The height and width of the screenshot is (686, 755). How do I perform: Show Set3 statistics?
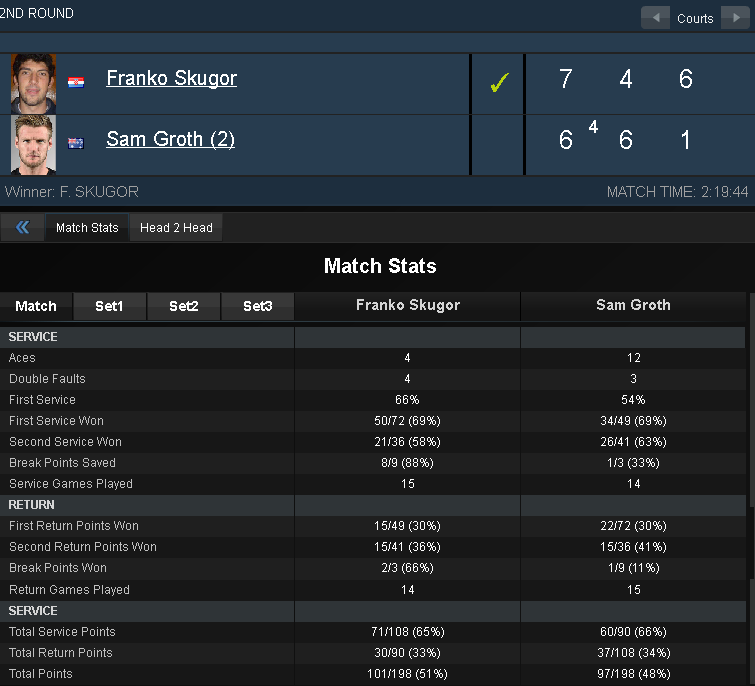pyautogui.click(x=258, y=306)
